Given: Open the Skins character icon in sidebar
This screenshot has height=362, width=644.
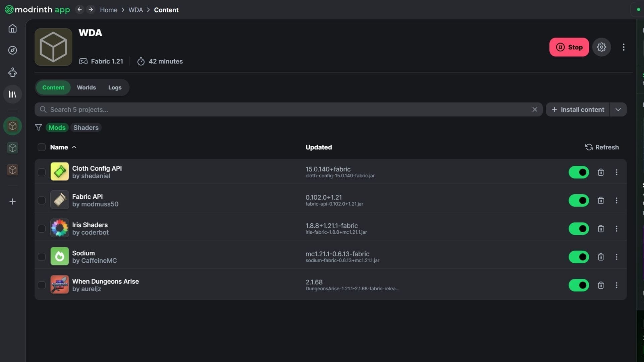Looking at the screenshot, I should click(x=12, y=72).
